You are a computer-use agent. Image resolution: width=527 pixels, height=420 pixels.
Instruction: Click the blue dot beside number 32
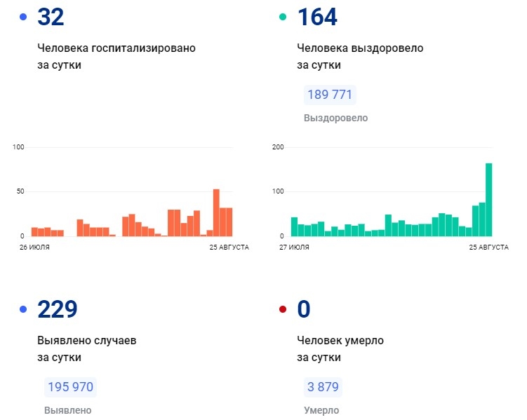(23, 18)
